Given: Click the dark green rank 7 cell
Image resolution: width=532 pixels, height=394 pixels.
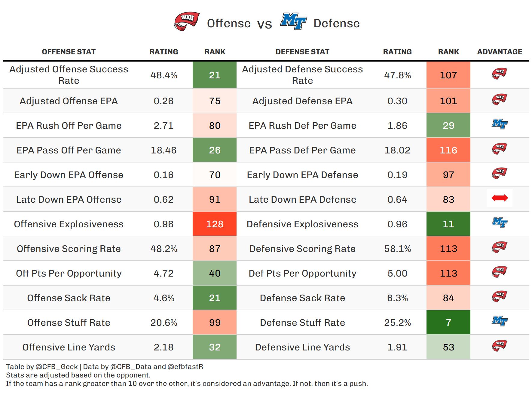Looking at the screenshot, I should coord(448,323).
